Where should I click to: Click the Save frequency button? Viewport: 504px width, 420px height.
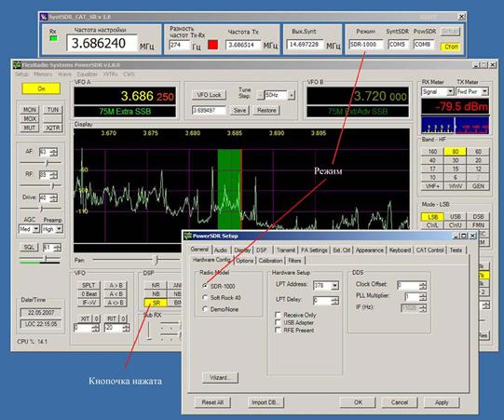point(239,110)
